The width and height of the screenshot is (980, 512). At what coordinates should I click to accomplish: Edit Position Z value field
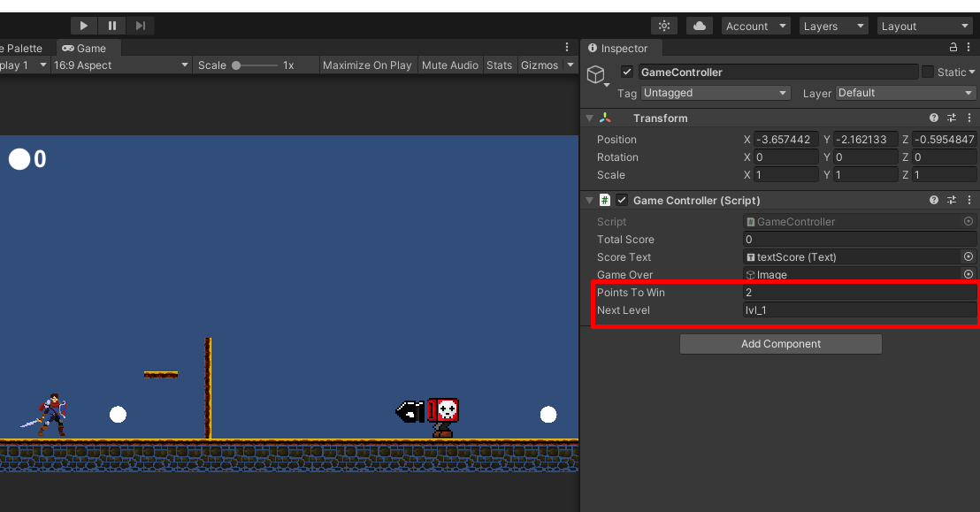[x=945, y=140]
